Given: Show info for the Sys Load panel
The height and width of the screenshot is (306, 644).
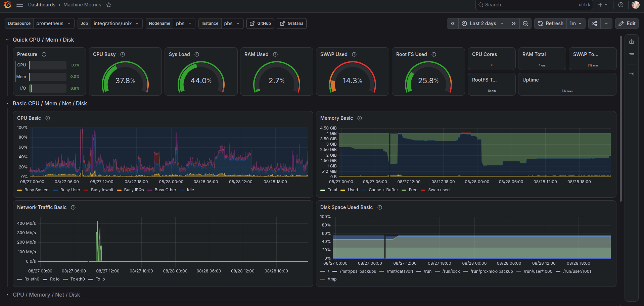Looking at the screenshot, I should click(197, 54).
